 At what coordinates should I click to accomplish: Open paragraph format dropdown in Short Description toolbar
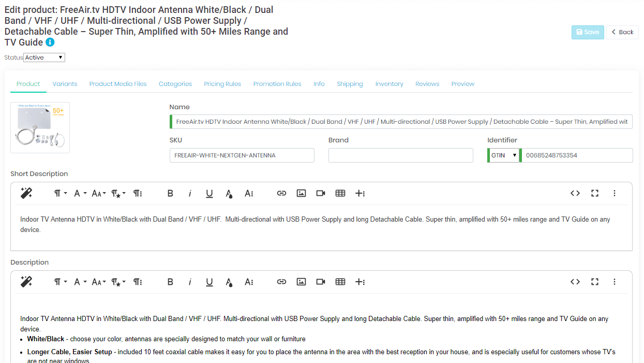pos(61,193)
